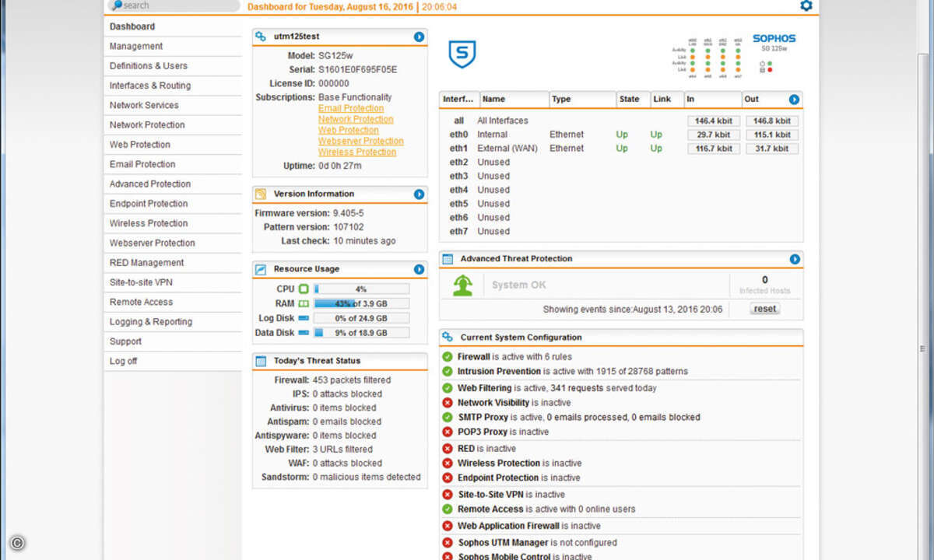The width and height of the screenshot is (934, 560).
Task: Click the Data Disk usage bar
Action: [x=361, y=333]
